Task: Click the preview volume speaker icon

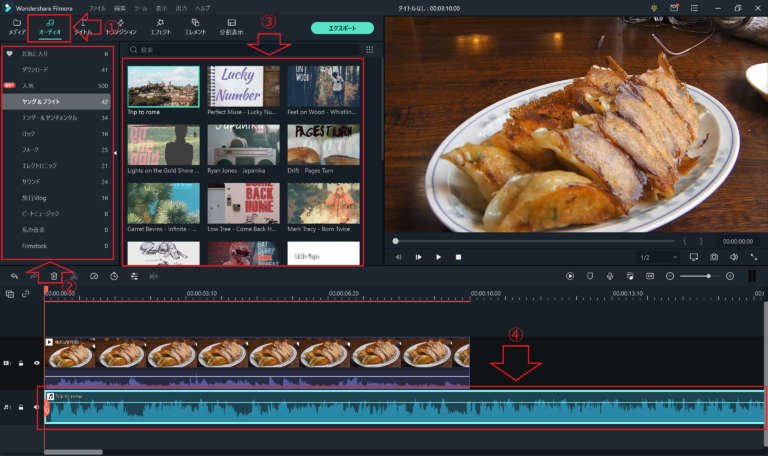Action: (x=735, y=257)
